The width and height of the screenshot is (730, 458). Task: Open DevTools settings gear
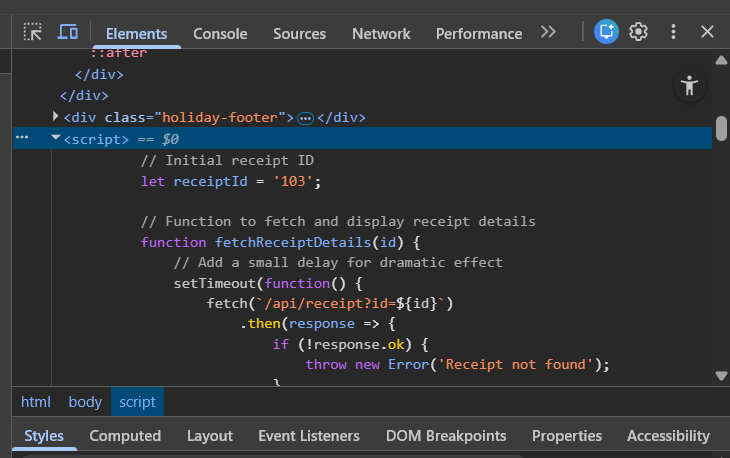(x=638, y=32)
